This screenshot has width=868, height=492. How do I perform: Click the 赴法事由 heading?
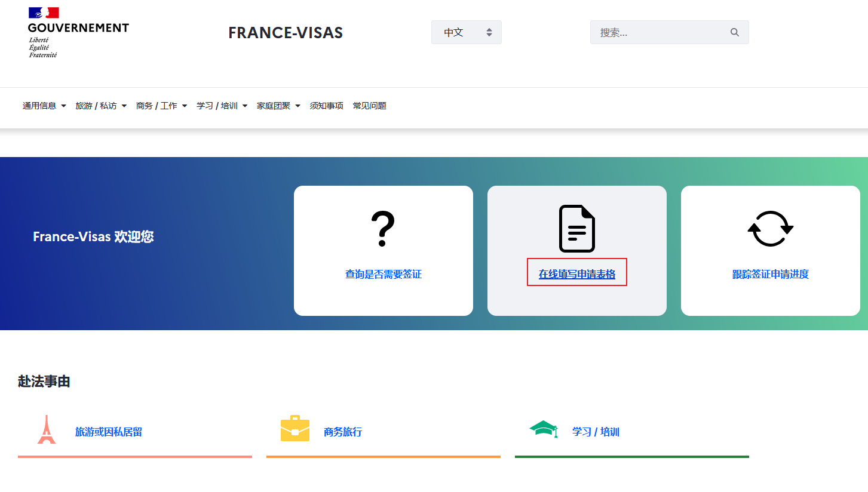(x=44, y=381)
